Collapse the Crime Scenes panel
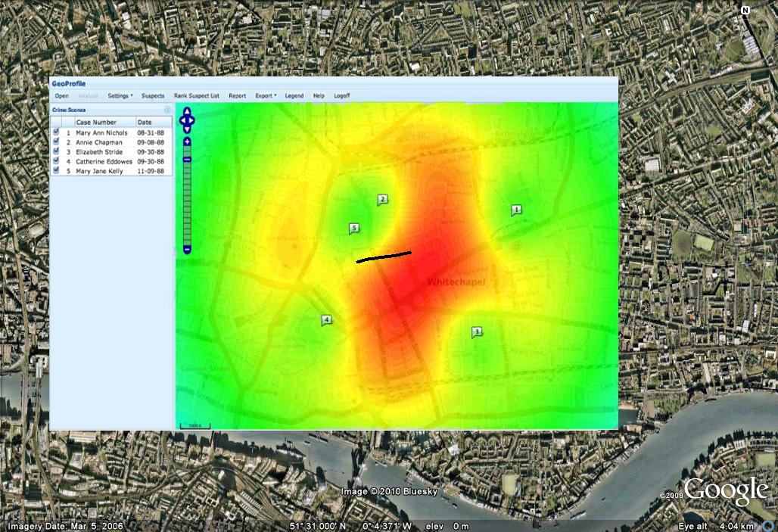Viewport: 778px width, 532px height. tap(168, 110)
